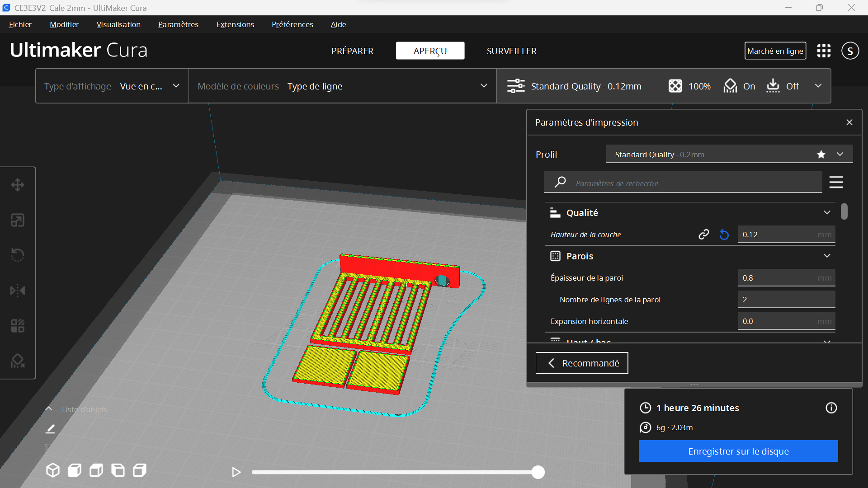The image size is (868, 488).
Task: Switch to top view camera icon
Action: [x=96, y=470]
